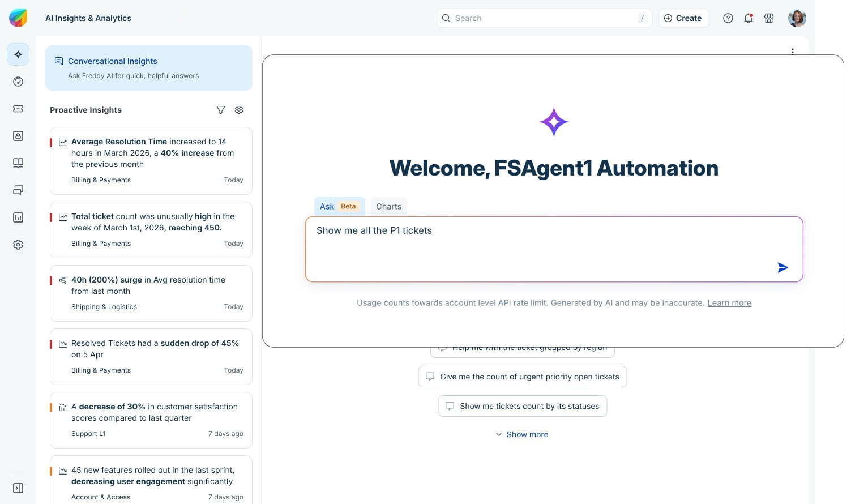The width and height of the screenshot is (851, 504).
Task: Click the Welcome, FSAgent1 Automation heading
Action: 554,168
